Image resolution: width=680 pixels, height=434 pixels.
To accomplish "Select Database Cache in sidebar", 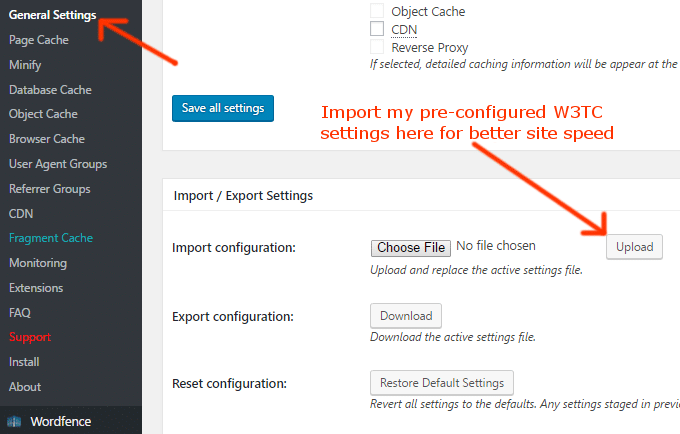I will point(50,90).
